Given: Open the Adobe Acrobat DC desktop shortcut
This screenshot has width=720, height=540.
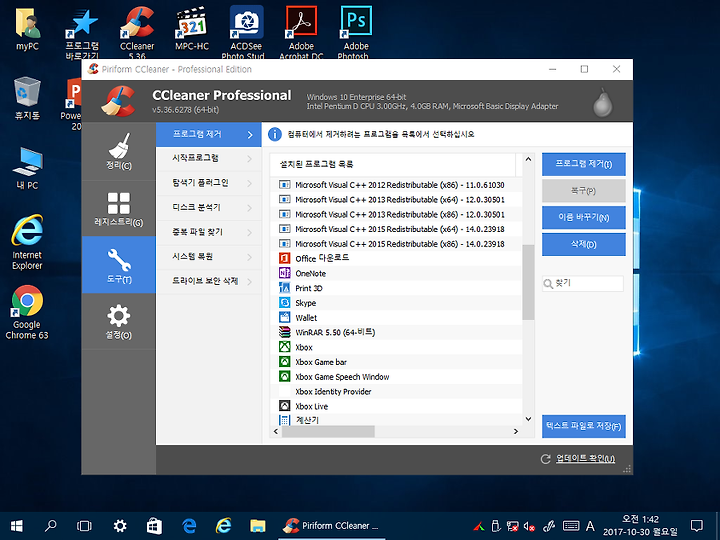Looking at the screenshot, I should (x=301, y=32).
